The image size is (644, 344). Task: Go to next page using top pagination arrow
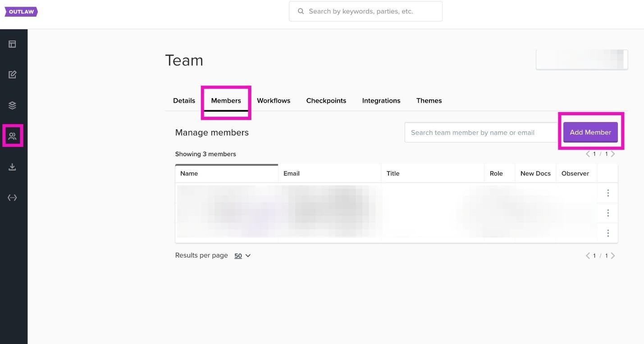[612, 154]
